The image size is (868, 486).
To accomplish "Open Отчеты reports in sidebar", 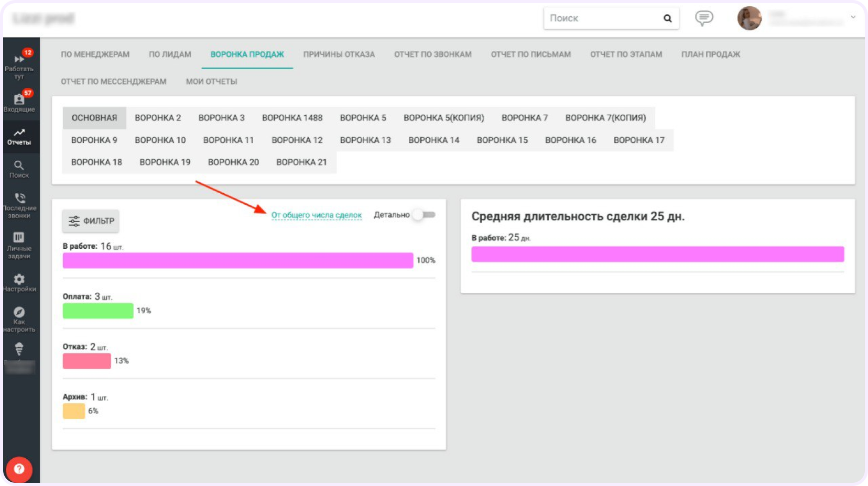I will pos(19,137).
